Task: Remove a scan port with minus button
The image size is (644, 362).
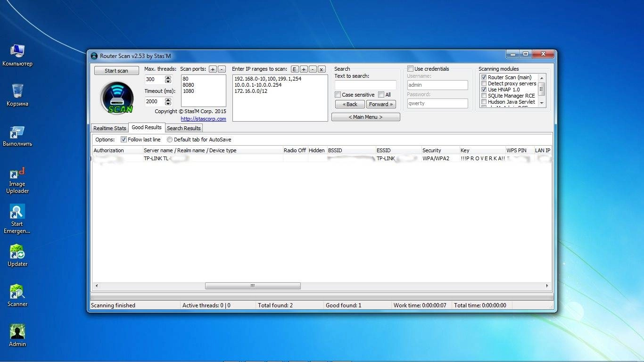Action: pyautogui.click(x=222, y=69)
